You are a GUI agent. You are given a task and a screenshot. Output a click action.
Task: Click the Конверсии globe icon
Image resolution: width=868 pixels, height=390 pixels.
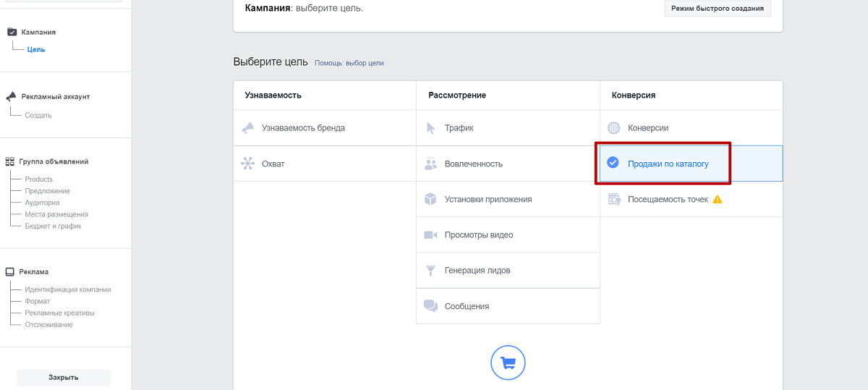pos(614,128)
